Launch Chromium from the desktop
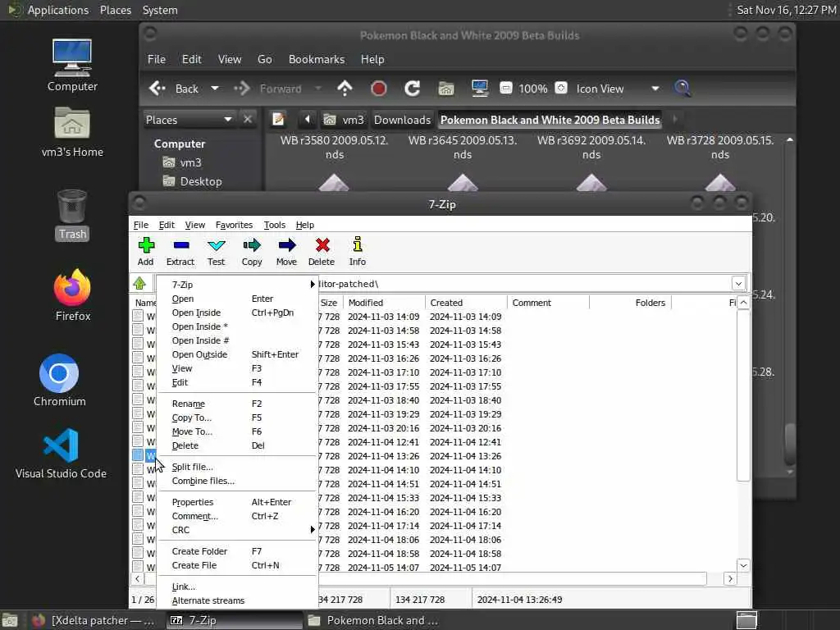Image resolution: width=840 pixels, height=630 pixels. point(59,381)
